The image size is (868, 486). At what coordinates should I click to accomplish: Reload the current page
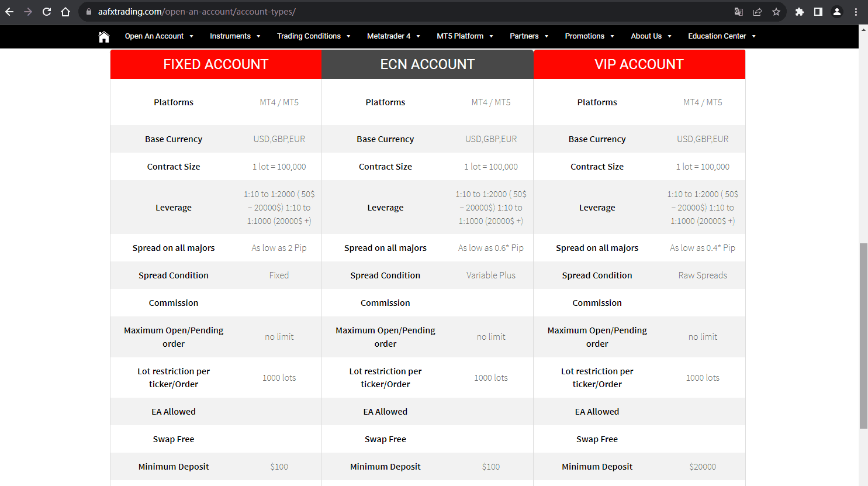47,12
